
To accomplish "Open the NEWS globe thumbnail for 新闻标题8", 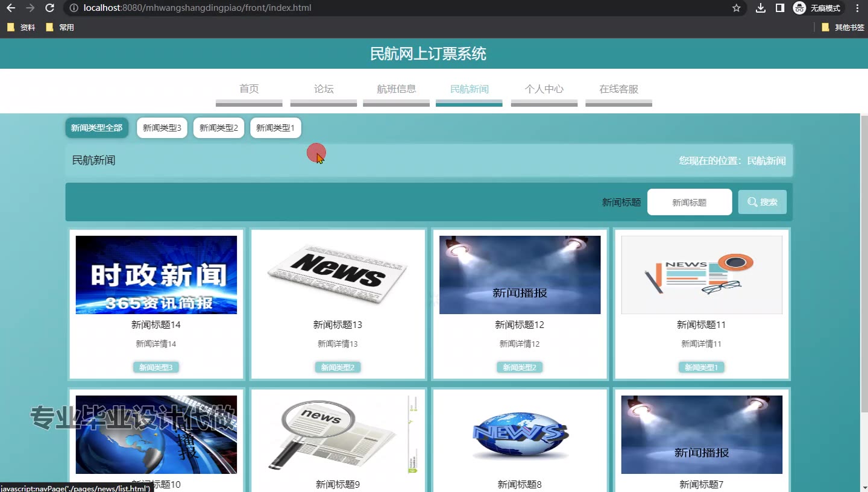I will coord(520,435).
